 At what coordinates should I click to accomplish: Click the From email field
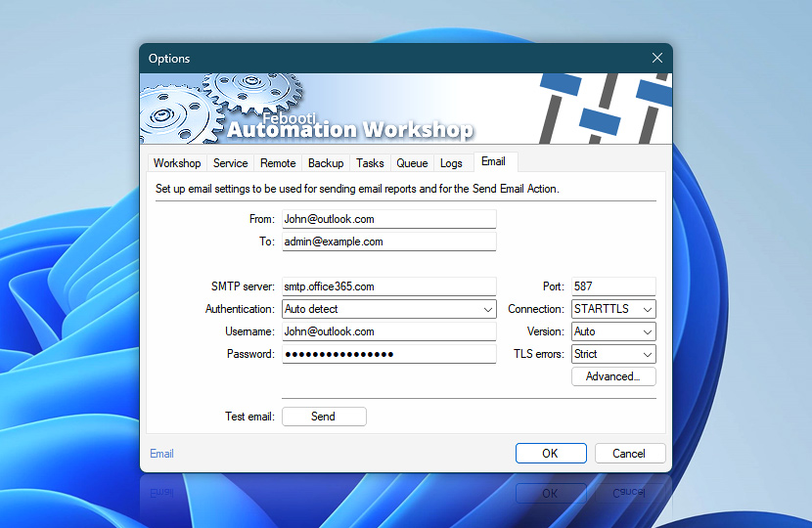click(x=389, y=219)
